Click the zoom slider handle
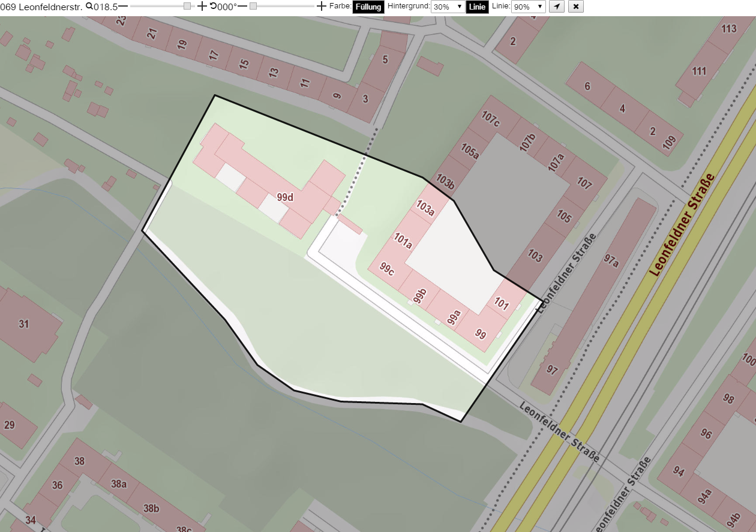 point(187,6)
